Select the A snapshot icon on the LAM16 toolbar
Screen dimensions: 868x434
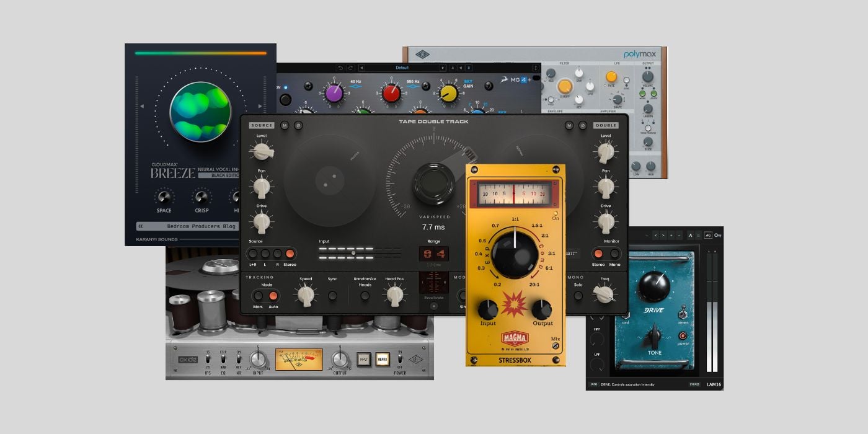(690, 235)
